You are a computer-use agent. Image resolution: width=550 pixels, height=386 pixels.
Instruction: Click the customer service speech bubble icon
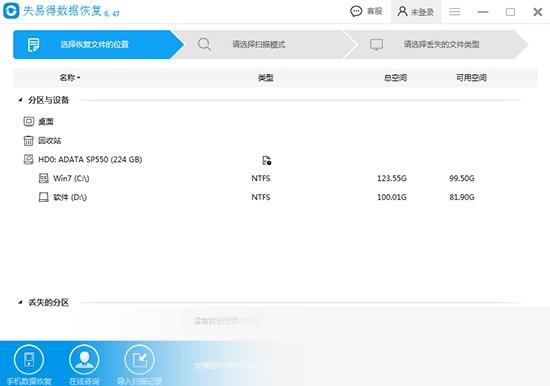pos(356,12)
